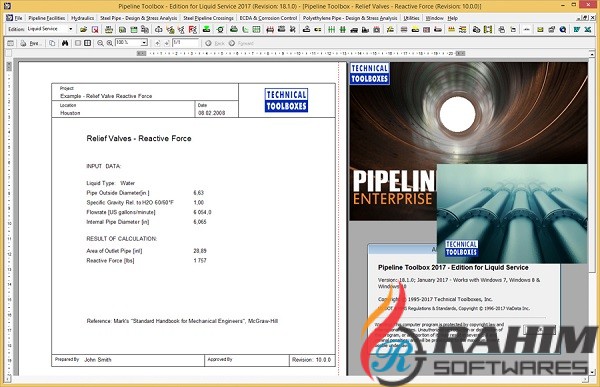
Task: Click the copy pages icon in report toolbar
Action: [52, 43]
